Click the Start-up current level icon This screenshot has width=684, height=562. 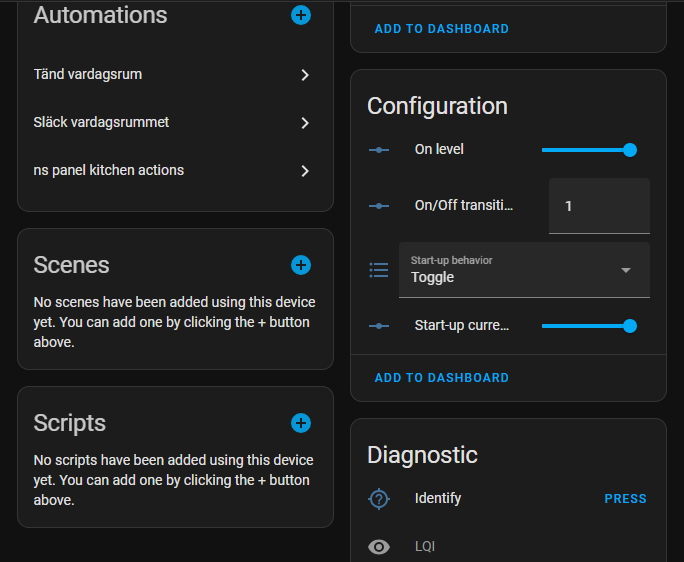[x=379, y=326]
